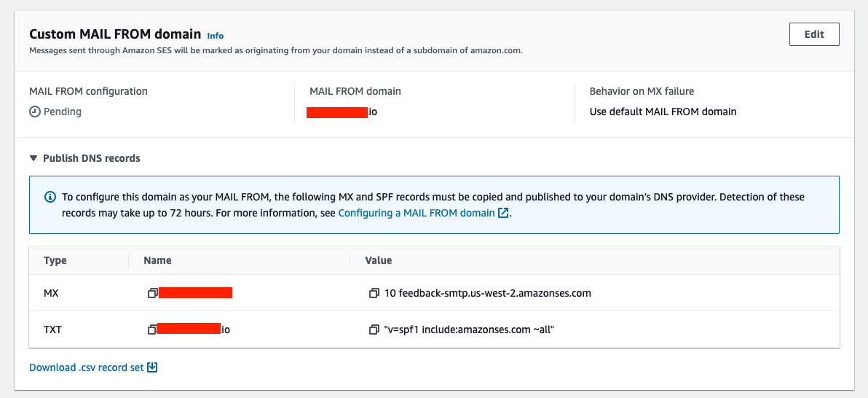This screenshot has width=868, height=398.
Task: Click the Type column header
Action: [55, 260]
